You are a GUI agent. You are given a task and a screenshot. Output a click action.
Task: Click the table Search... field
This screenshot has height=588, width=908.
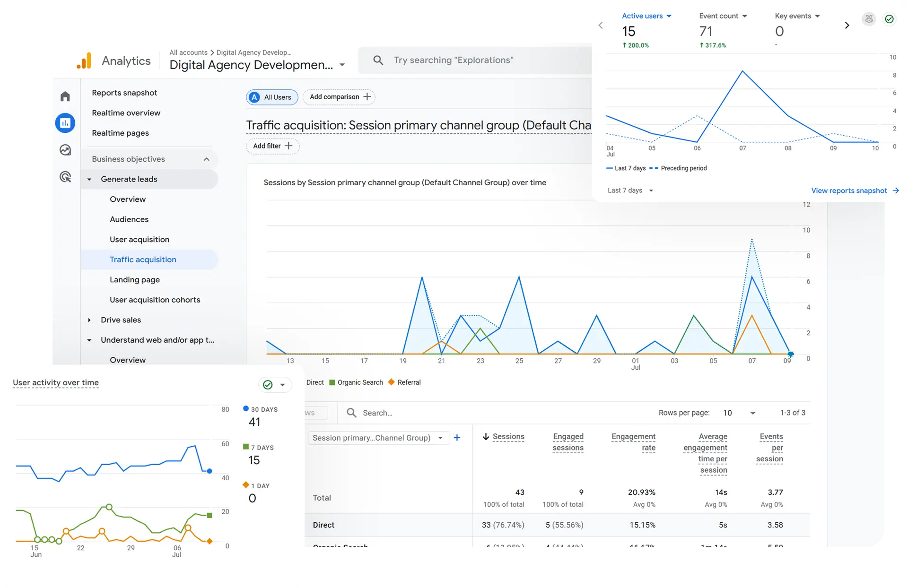click(x=377, y=413)
